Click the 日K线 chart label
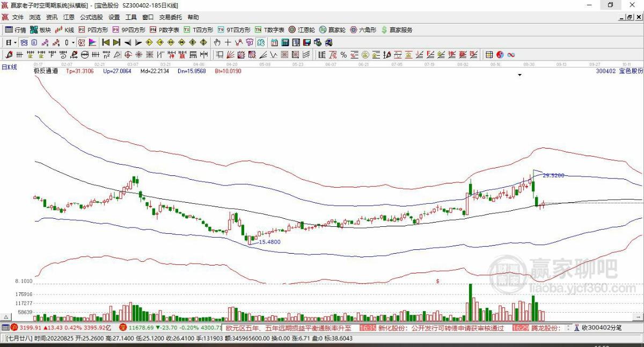Viewport: 644px width, 347px height. [9, 67]
